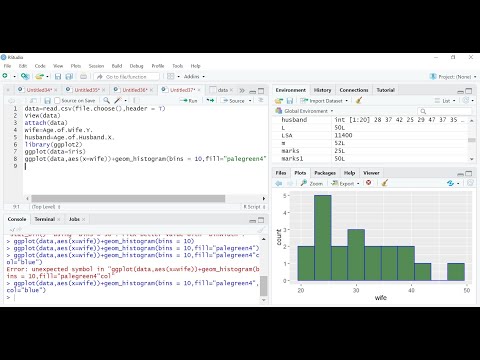Print the current file
This screenshot has height=360, width=480.
click(83, 76)
